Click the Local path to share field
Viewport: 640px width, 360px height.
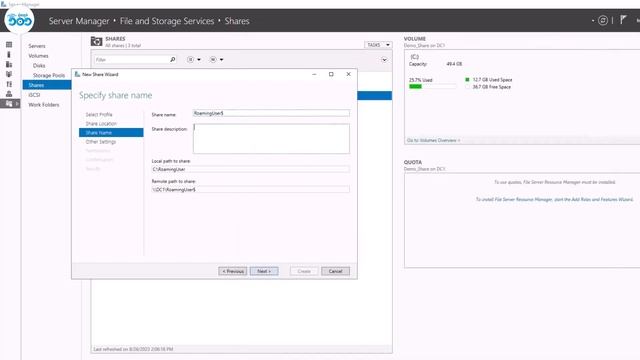[x=251, y=169]
